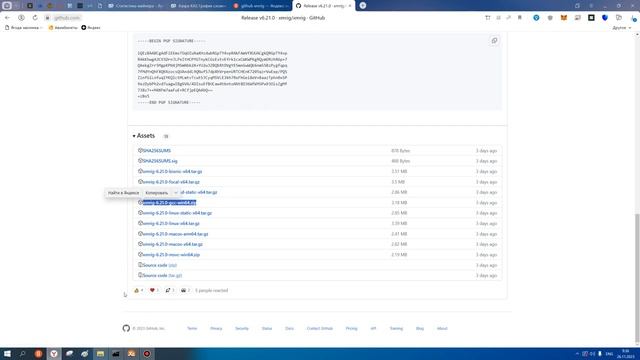This screenshot has height=360, width=640.
Task: Download xmrig macos-arm64.tar.gz asset
Action: pyautogui.click(x=175, y=234)
